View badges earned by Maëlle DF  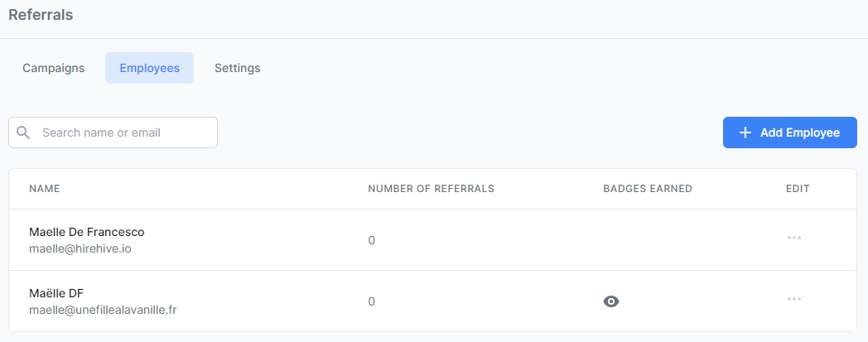click(611, 301)
